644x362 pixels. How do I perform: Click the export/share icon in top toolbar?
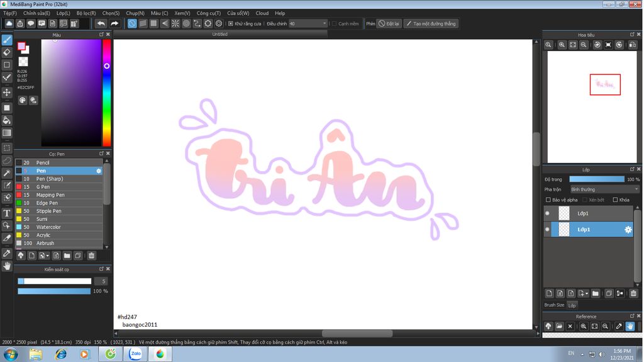(19, 23)
